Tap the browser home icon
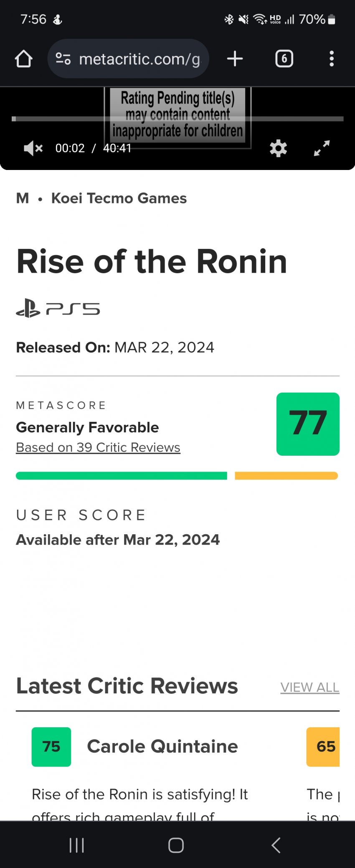 (x=24, y=59)
